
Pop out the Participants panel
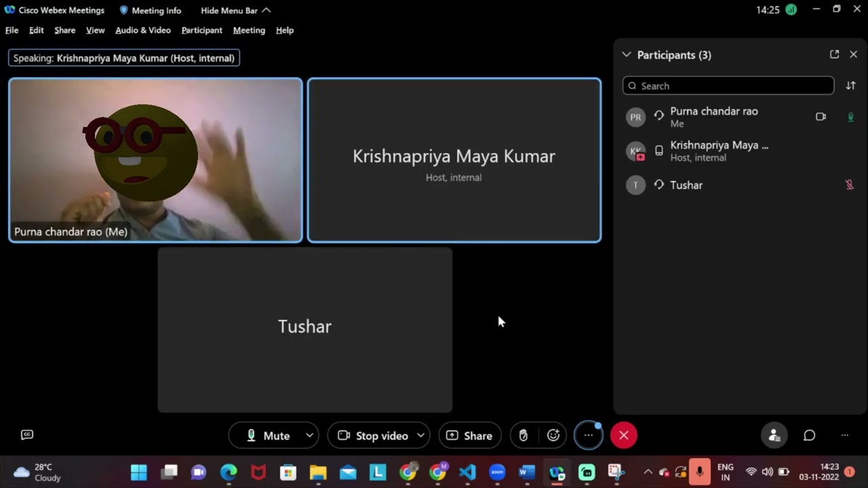[835, 54]
